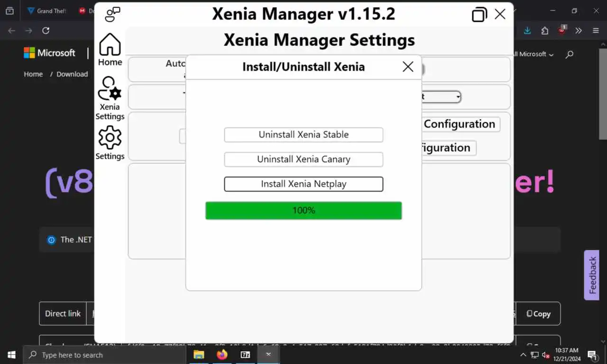
Task: Open the notification center icon
Action: pyautogui.click(x=592, y=355)
